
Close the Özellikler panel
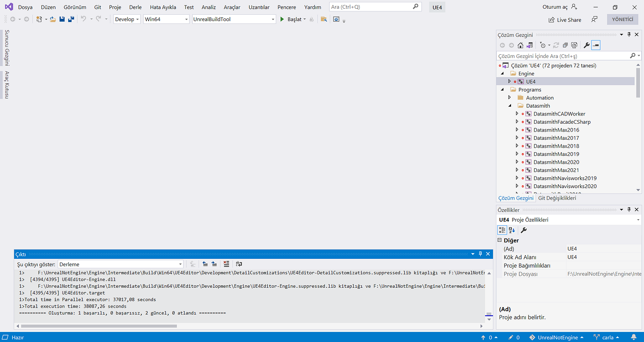(x=637, y=210)
